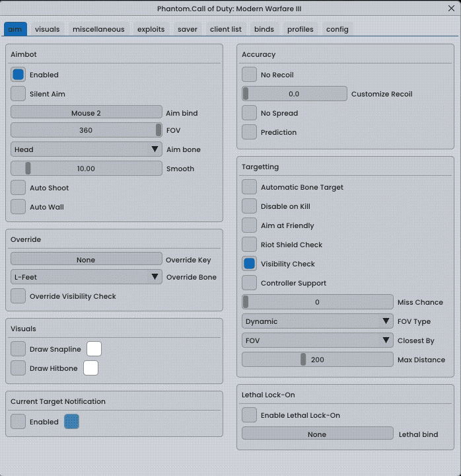The width and height of the screenshot is (461, 476).
Task: Open the profiles tab
Action: (300, 29)
